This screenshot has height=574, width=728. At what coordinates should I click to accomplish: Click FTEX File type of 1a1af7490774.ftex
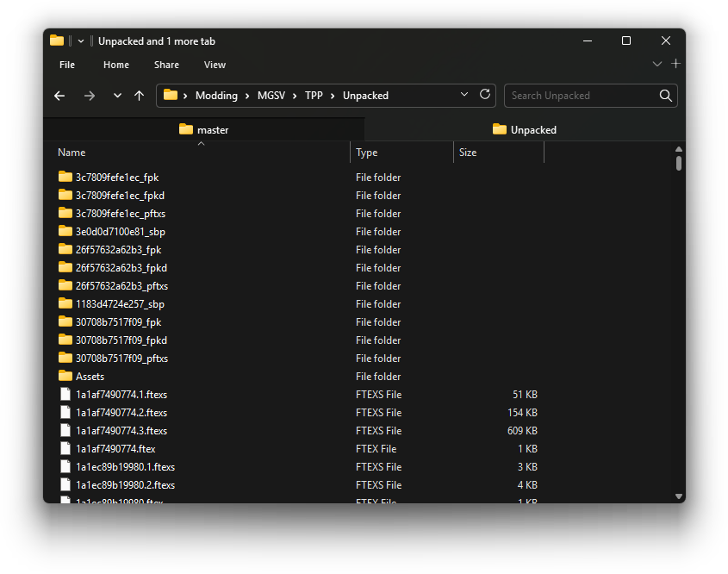coord(376,449)
